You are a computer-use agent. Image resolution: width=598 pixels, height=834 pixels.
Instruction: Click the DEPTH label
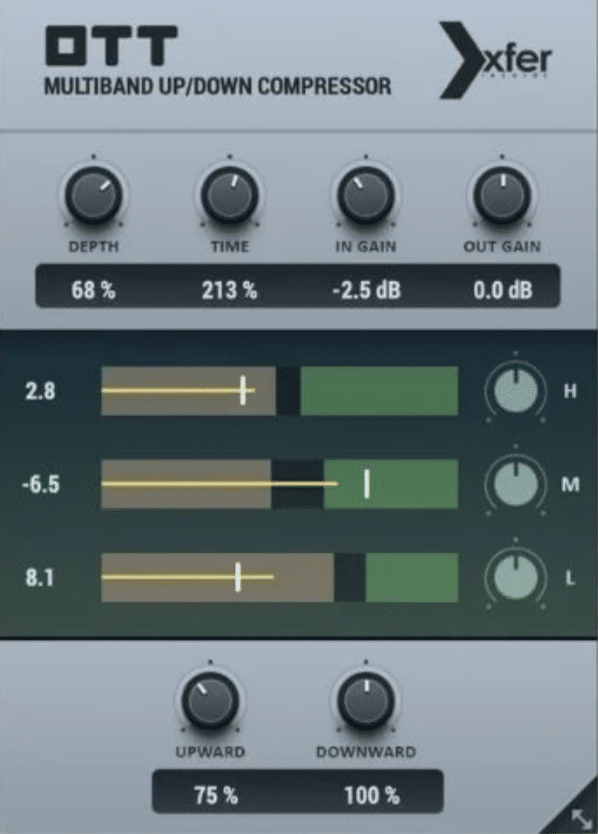[x=94, y=246]
